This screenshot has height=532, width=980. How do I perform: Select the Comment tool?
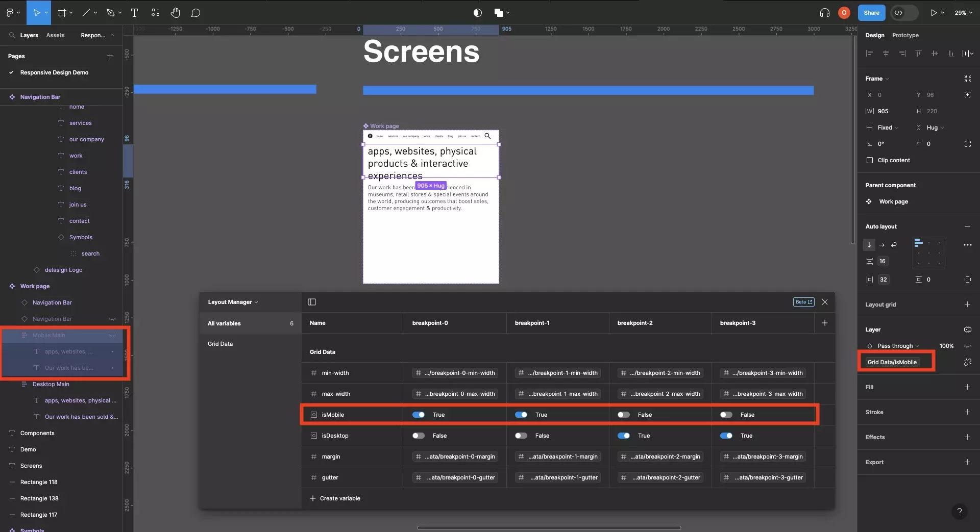pos(195,13)
